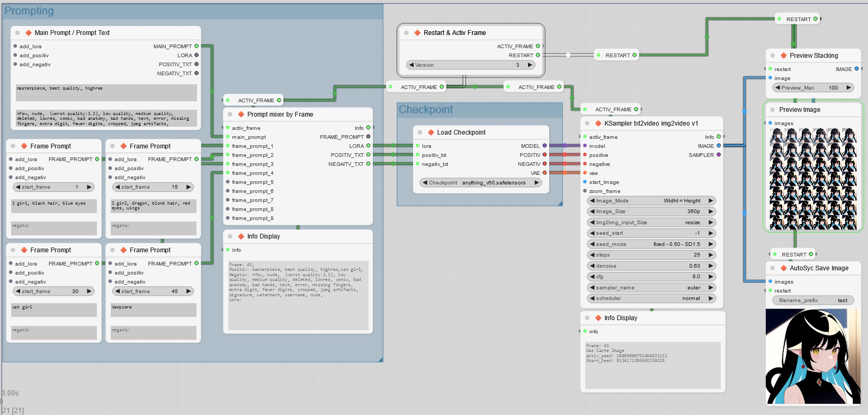Click the SAMPLER output port on KSampler node
Image resolution: width=868 pixels, height=415 pixels.
point(719,155)
